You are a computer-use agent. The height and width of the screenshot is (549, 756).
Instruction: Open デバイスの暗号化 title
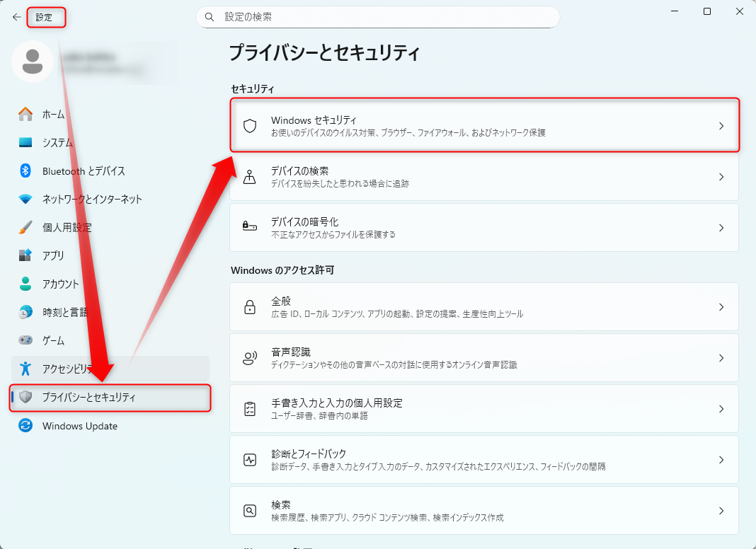tap(304, 221)
